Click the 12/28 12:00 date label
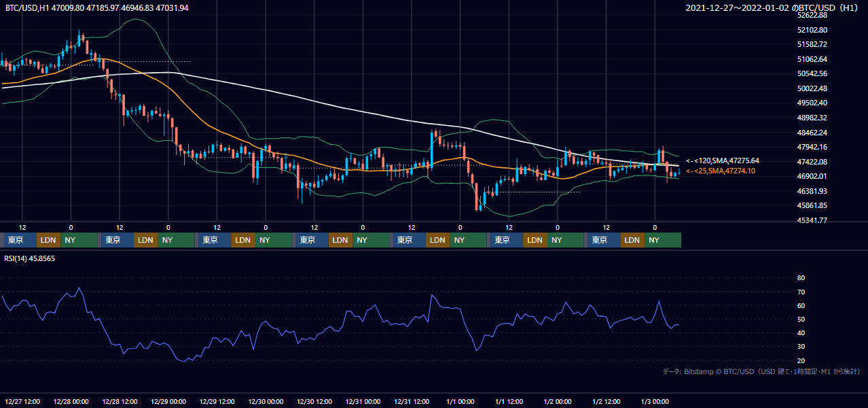 [x=120, y=401]
